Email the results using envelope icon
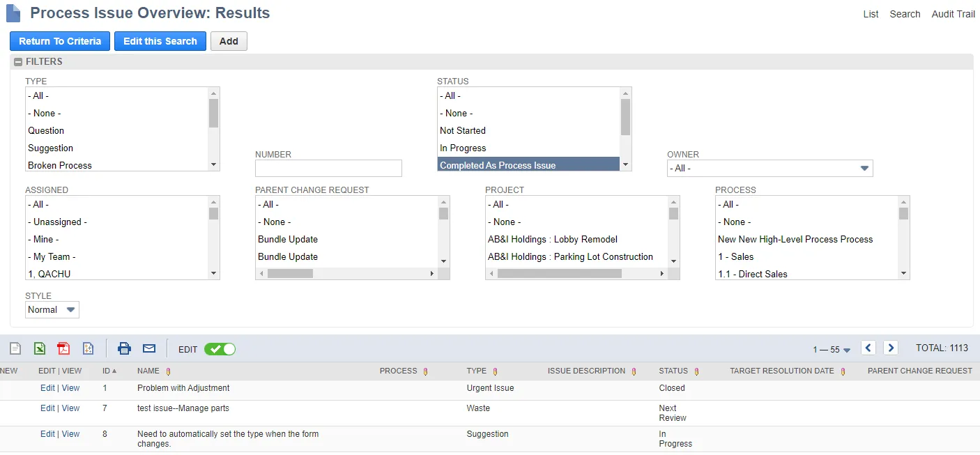 click(x=149, y=348)
